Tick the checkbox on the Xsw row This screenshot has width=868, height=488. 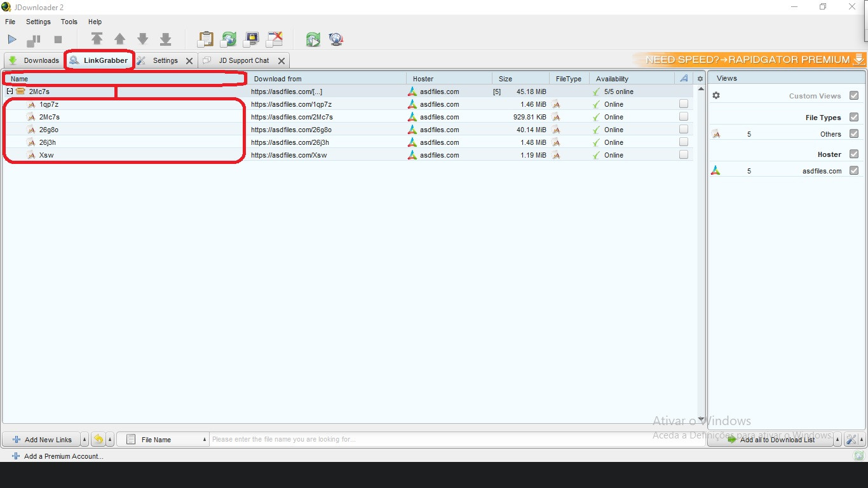point(684,154)
